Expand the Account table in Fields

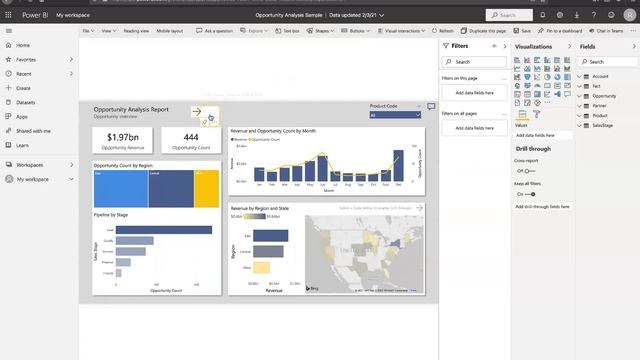[x=579, y=76]
